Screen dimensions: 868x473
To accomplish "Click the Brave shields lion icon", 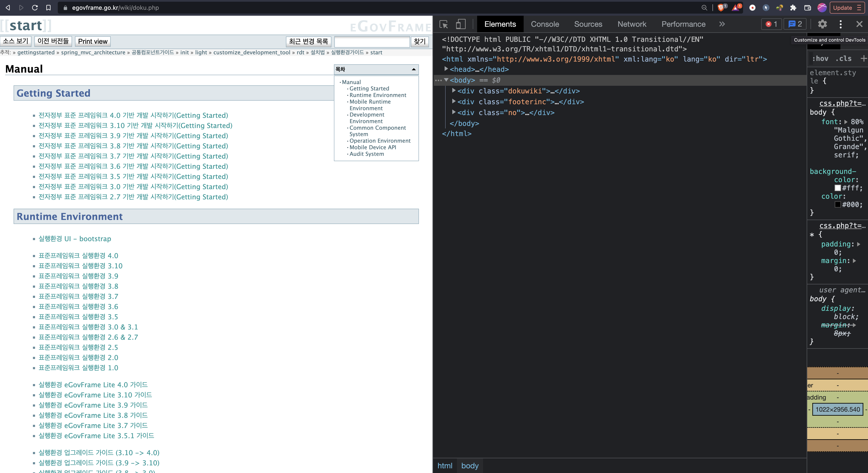I will click(721, 7).
